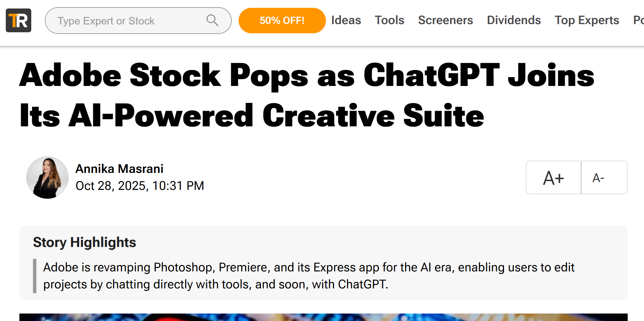Click the 50% OFF! button

pyautogui.click(x=282, y=20)
